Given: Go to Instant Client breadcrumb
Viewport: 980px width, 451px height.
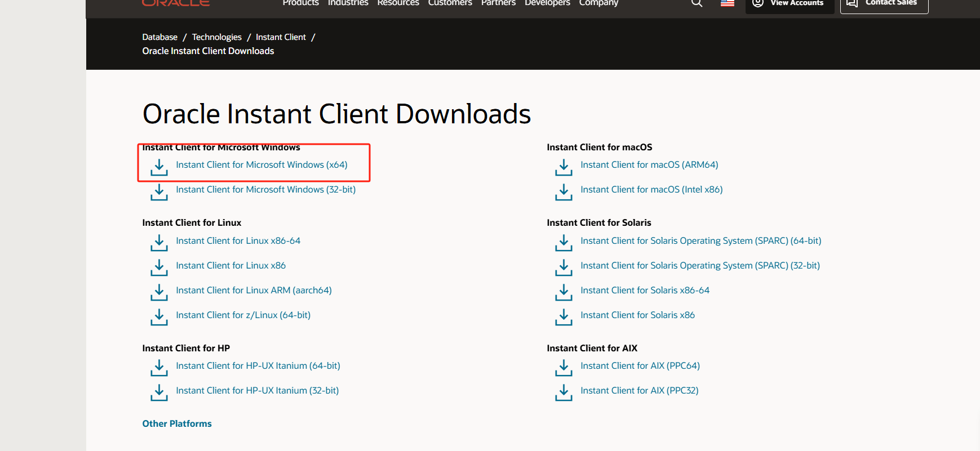Looking at the screenshot, I should click(x=281, y=37).
